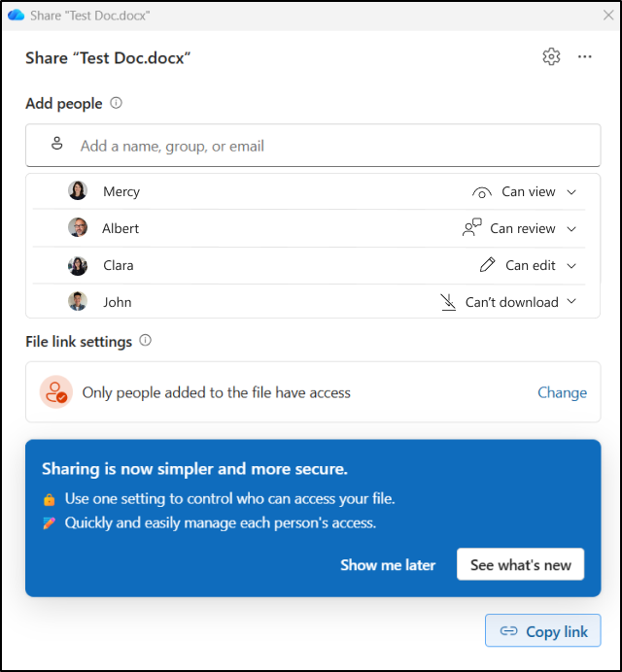
Task: Open sharing settings gear icon
Action: tap(551, 56)
